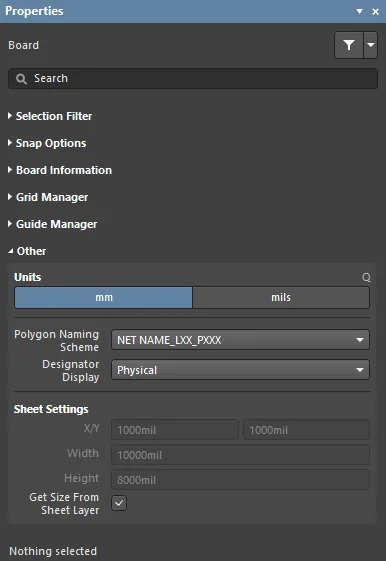Viewport: 386px width, 561px height.
Task: Open the filter dropdown arrow beside funnel
Action: (371, 45)
